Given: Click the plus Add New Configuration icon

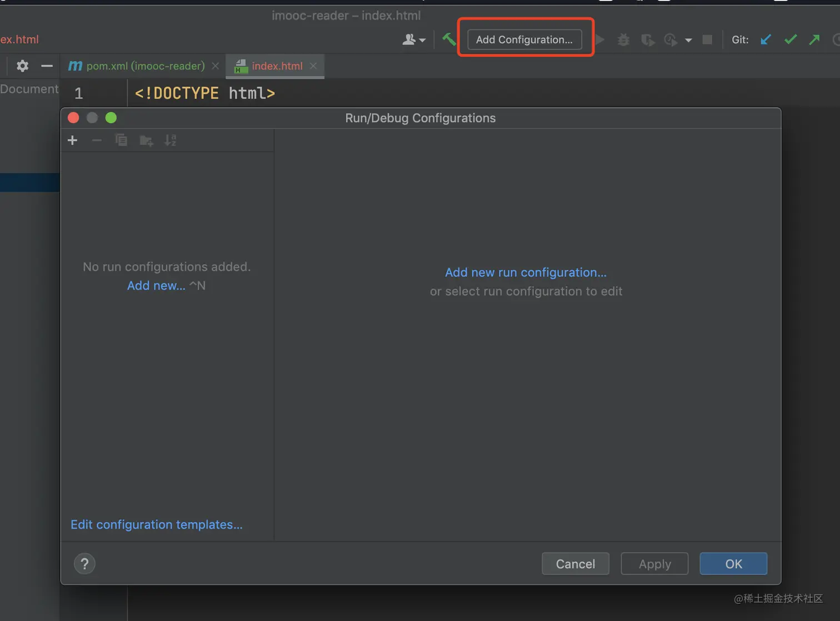Looking at the screenshot, I should (x=72, y=140).
